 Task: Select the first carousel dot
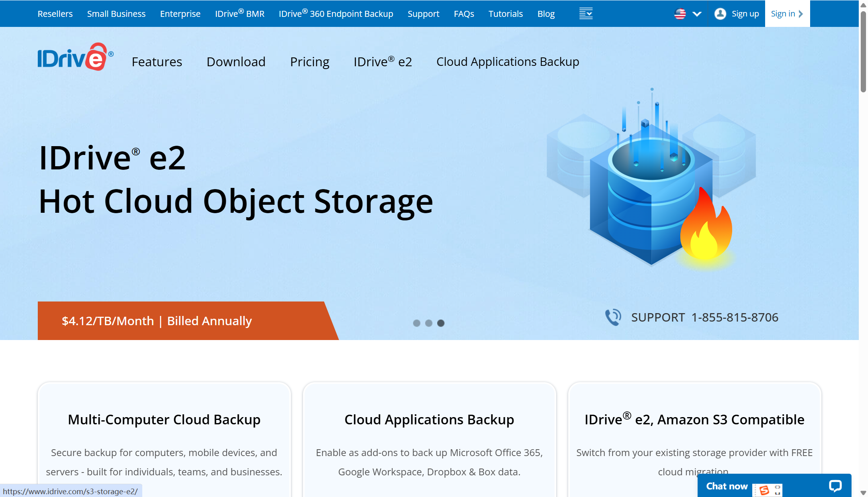[417, 323]
